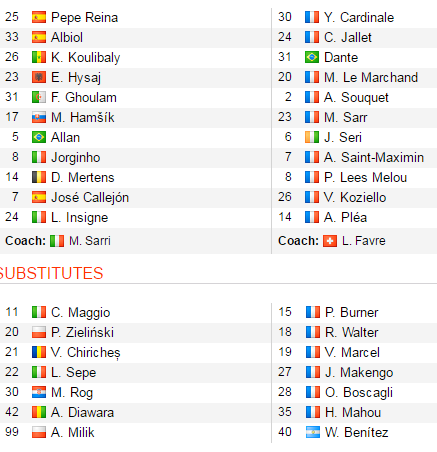
Task: Click the Albania flag beside E. Hysaj
Action: click(39, 77)
